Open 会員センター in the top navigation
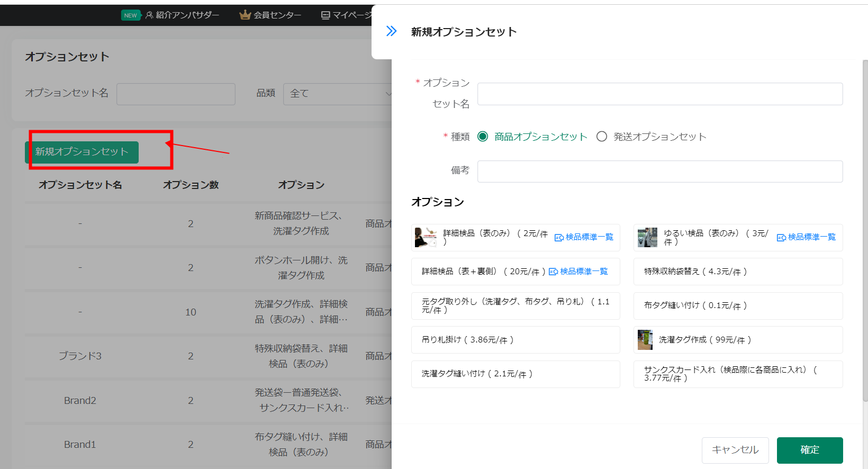Image resolution: width=868 pixels, height=469 pixels. [x=277, y=15]
